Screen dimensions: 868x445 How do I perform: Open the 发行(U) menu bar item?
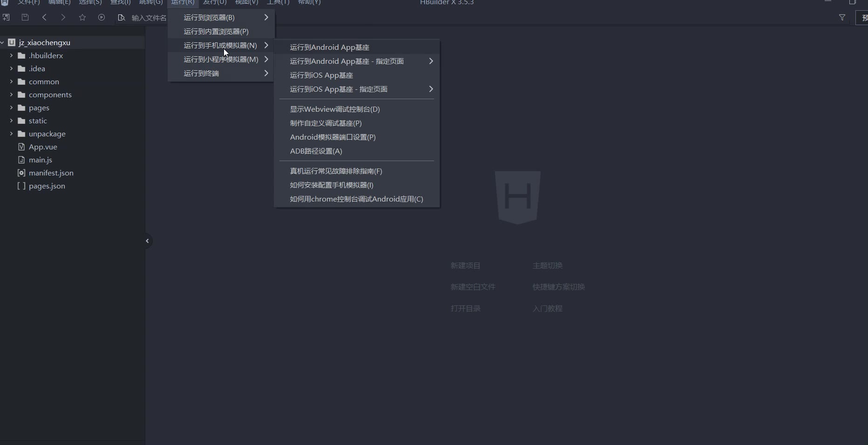click(215, 3)
